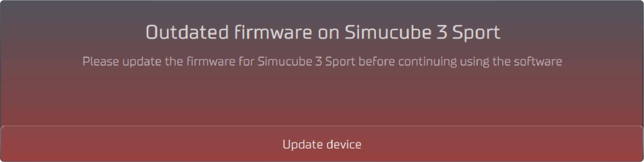Viewport: 644px width, 162px height.
Task: Click the red bar at the bottom of the dialog
Action: [322, 144]
